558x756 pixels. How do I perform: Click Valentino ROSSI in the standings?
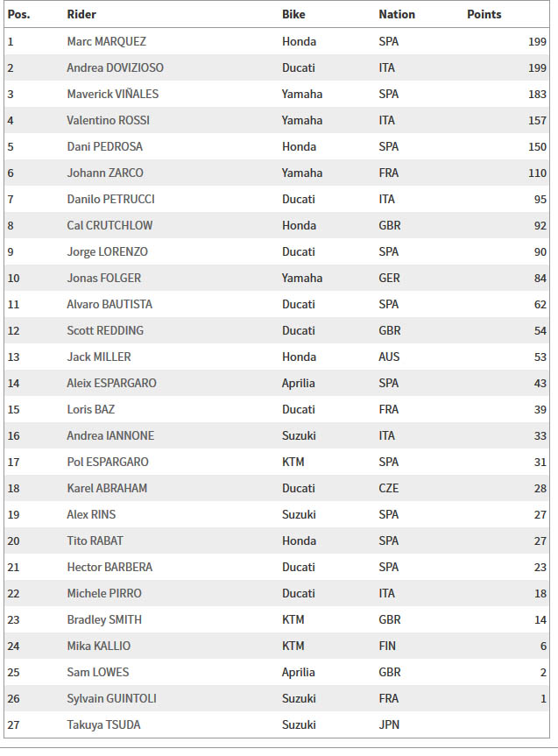[x=108, y=120]
